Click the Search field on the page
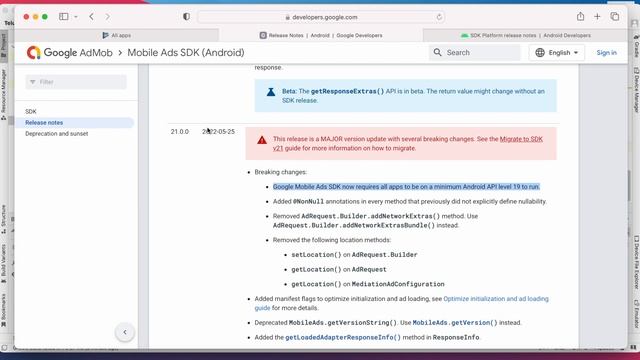This screenshot has height=360, width=640. click(475, 53)
